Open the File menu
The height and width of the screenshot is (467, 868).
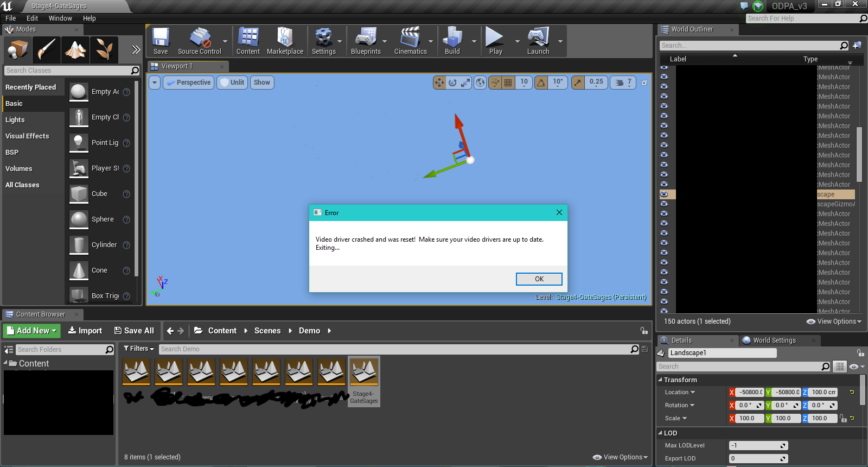(10, 18)
